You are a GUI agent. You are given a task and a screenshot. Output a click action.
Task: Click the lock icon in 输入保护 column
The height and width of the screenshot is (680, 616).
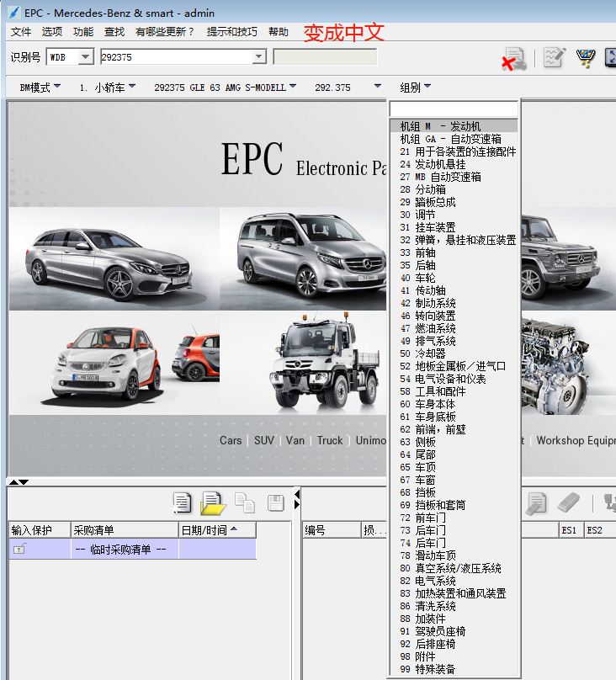(19, 549)
